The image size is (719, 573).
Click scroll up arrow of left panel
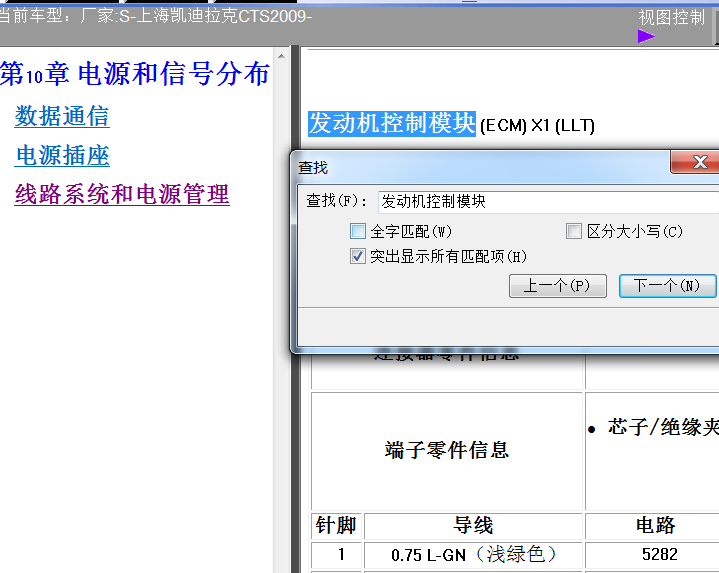coord(282,56)
